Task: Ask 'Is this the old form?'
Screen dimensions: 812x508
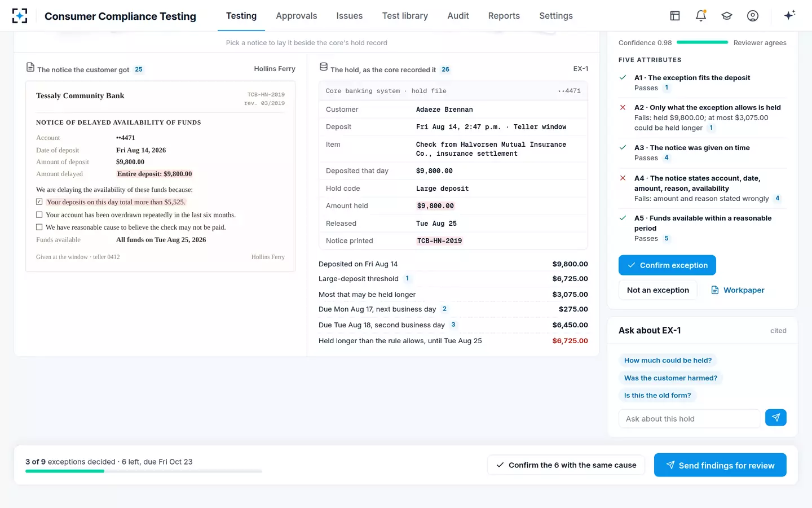Action: pyautogui.click(x=657, y=395)
